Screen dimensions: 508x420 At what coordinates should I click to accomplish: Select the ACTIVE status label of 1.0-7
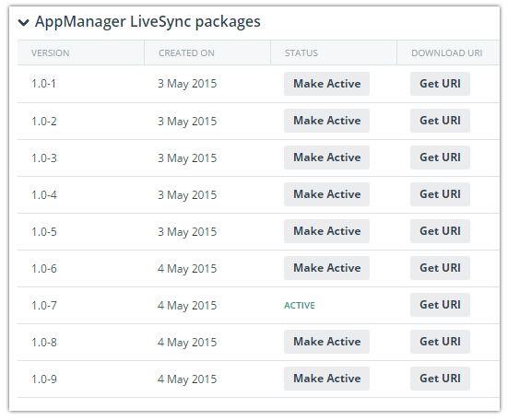pyautogui.click(x=300, y=306)
